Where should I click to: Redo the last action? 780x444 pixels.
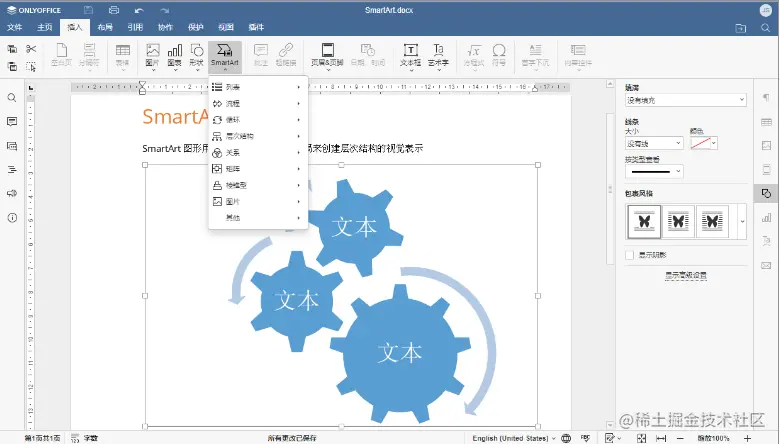click(x=165, y=10)
